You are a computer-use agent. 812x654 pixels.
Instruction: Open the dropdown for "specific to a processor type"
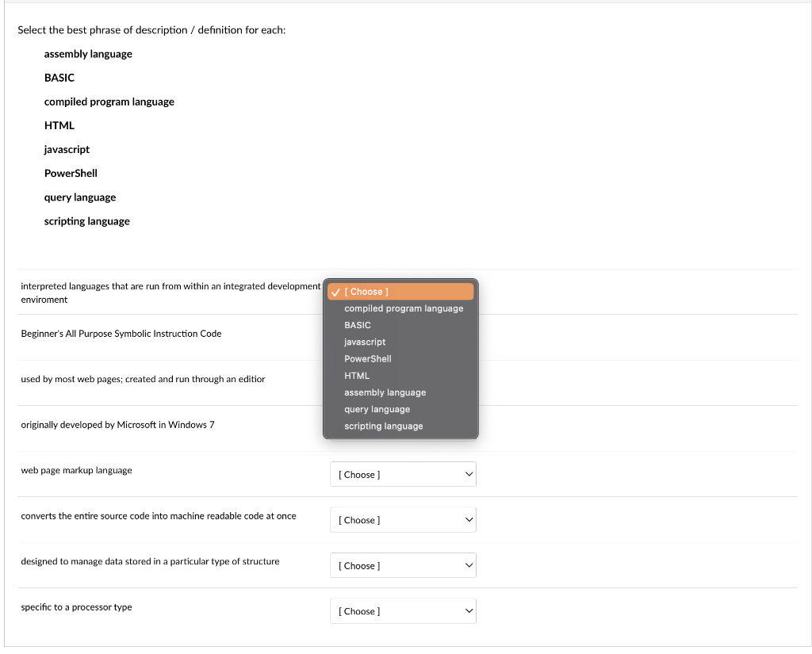pyautogui.click(x=403, y=610)
